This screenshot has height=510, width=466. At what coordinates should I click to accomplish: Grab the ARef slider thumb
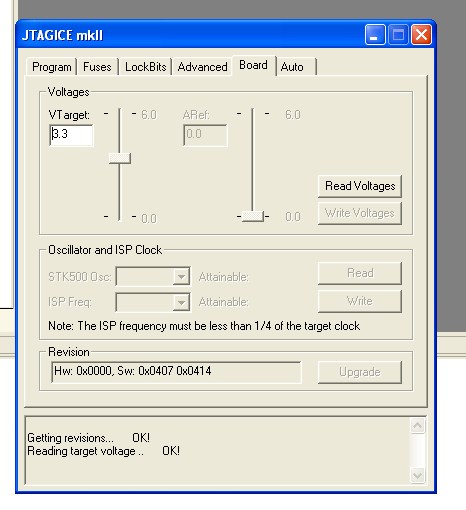pos(253,216)
